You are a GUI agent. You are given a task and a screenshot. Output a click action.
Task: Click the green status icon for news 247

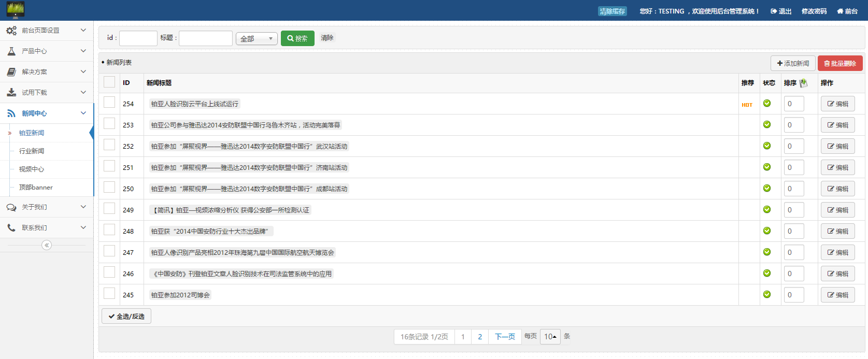[x=767, y=252]
